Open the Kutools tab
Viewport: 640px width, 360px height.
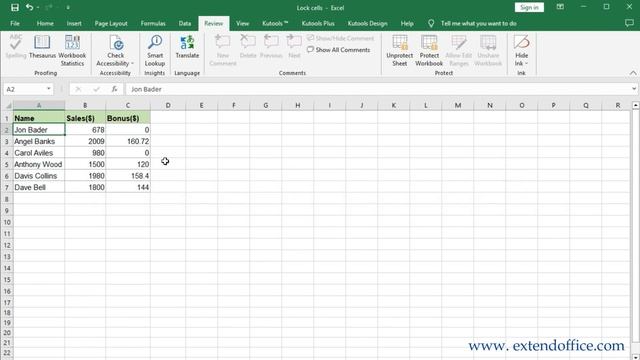[x=275, y=23]
